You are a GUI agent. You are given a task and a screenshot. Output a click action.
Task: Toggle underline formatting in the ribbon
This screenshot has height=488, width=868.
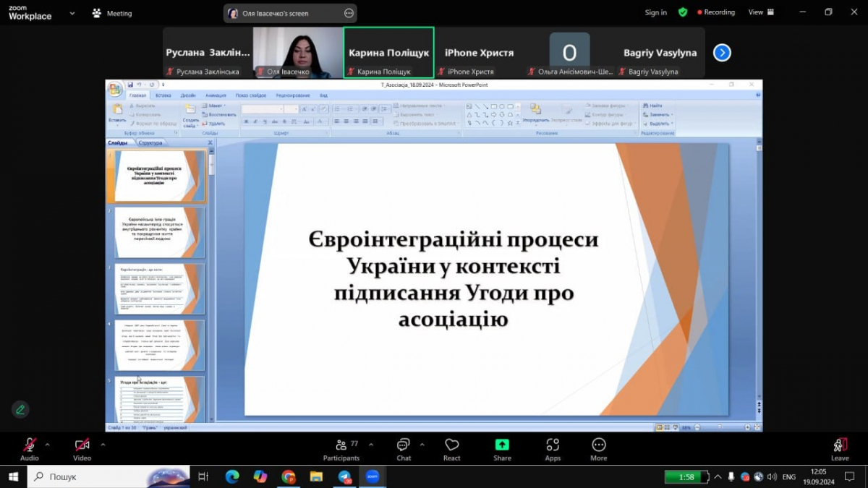(x=263, y=121)
